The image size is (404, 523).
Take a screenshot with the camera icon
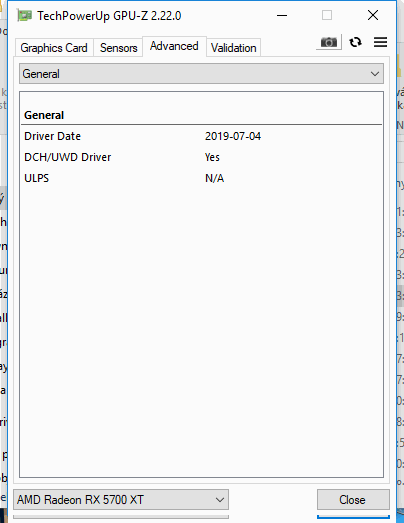(329, 42)
